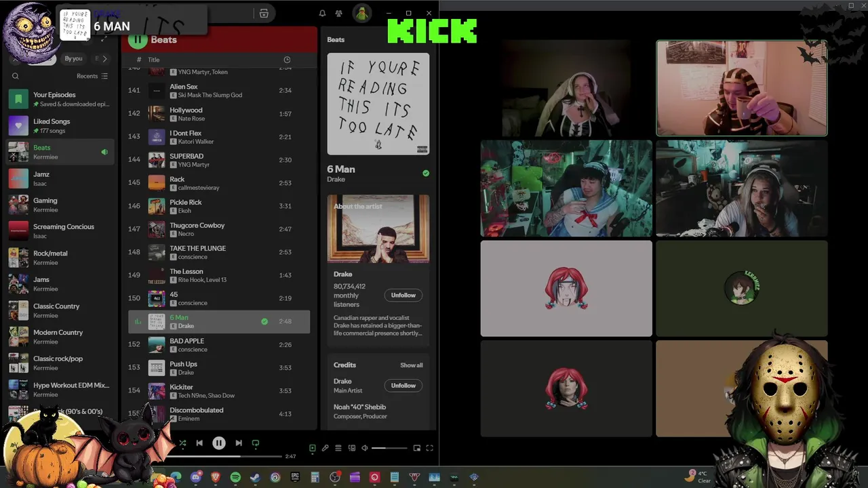Select the red-haired avatar tile on light background
Screen dimensions: 868x488
pyautogui.click(x=566, y=289)
